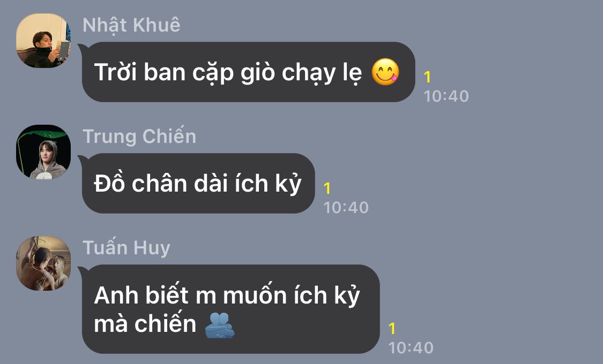Tap the hugging people emoji
Image resolution: width=603 pixels, height=364 pixels.
pos(219,325)
